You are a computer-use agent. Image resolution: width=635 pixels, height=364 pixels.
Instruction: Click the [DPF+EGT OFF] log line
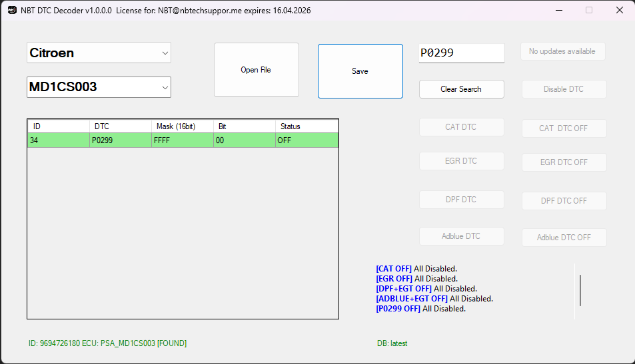coord(426,289)
